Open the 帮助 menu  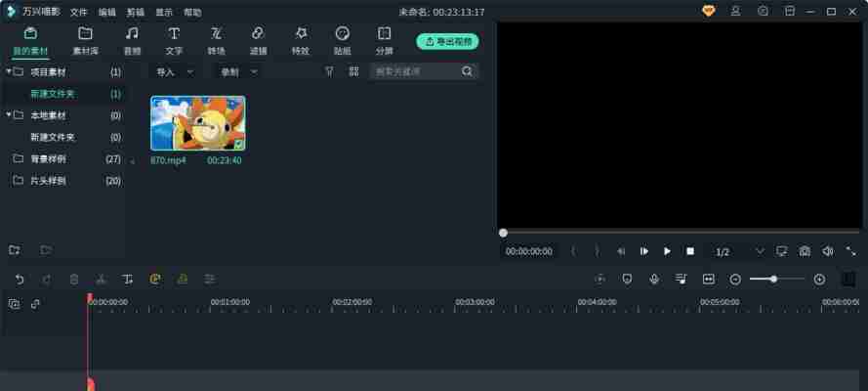pyautogui.click(x=192, y=12)
